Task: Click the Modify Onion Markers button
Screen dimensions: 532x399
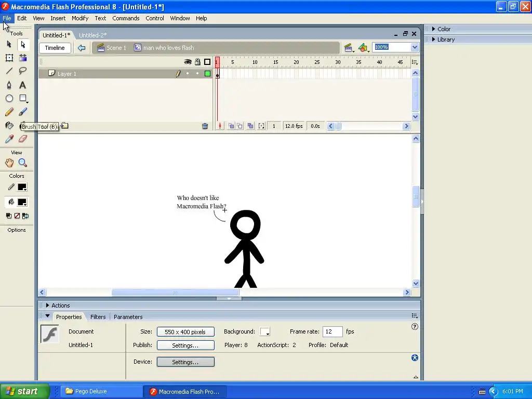Action: tap(261, 126)
